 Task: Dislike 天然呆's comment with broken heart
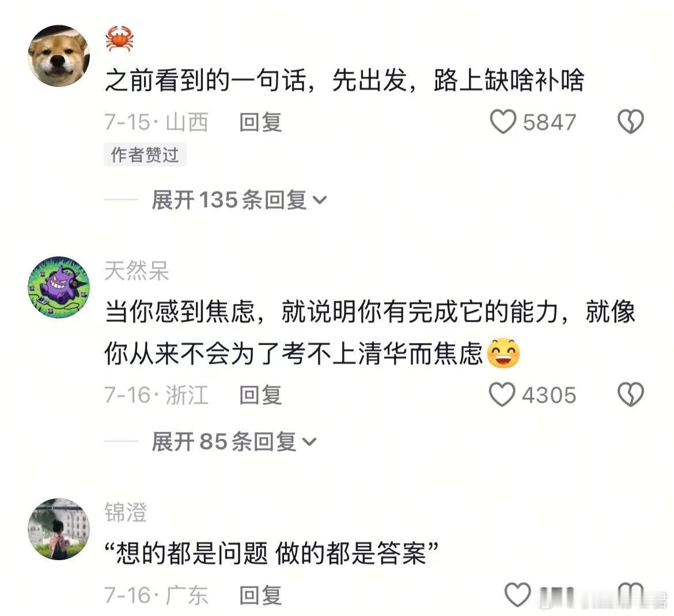pos(631,394)
